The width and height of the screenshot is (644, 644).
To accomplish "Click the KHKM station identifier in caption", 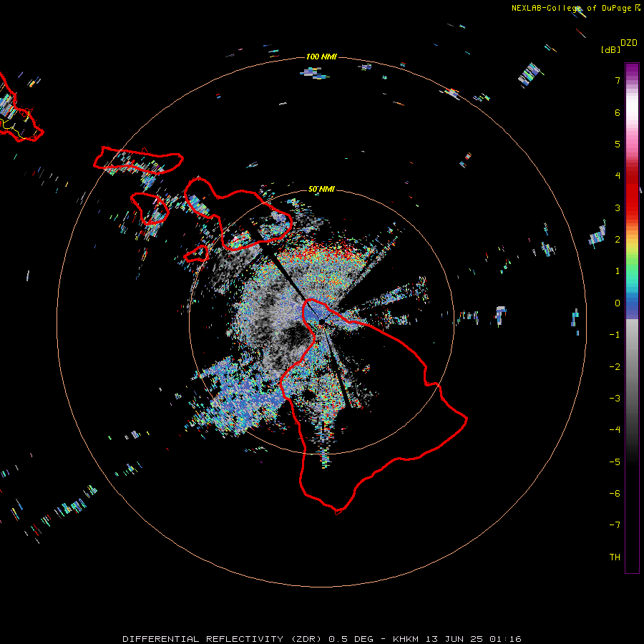I will (406, 639).
